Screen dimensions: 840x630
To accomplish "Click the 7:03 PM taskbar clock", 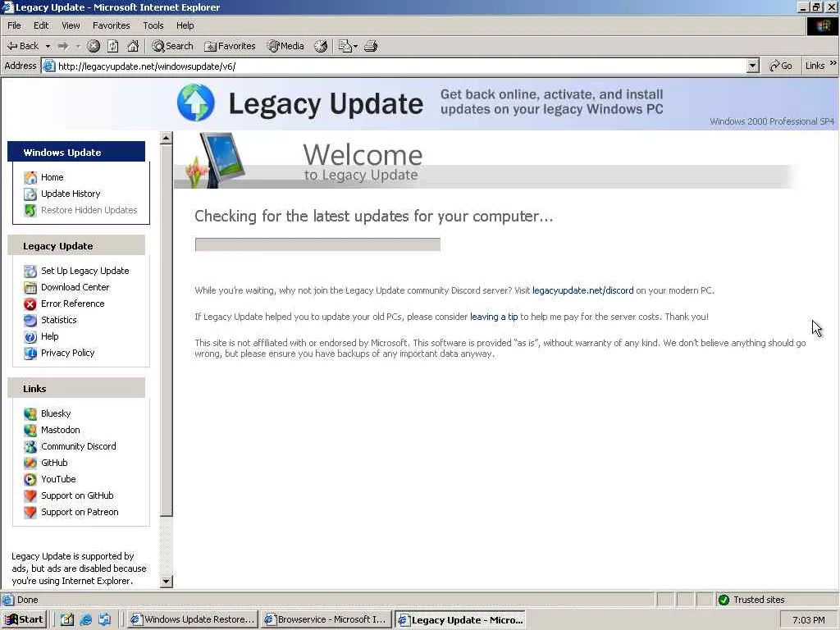I will click(808, 620).
